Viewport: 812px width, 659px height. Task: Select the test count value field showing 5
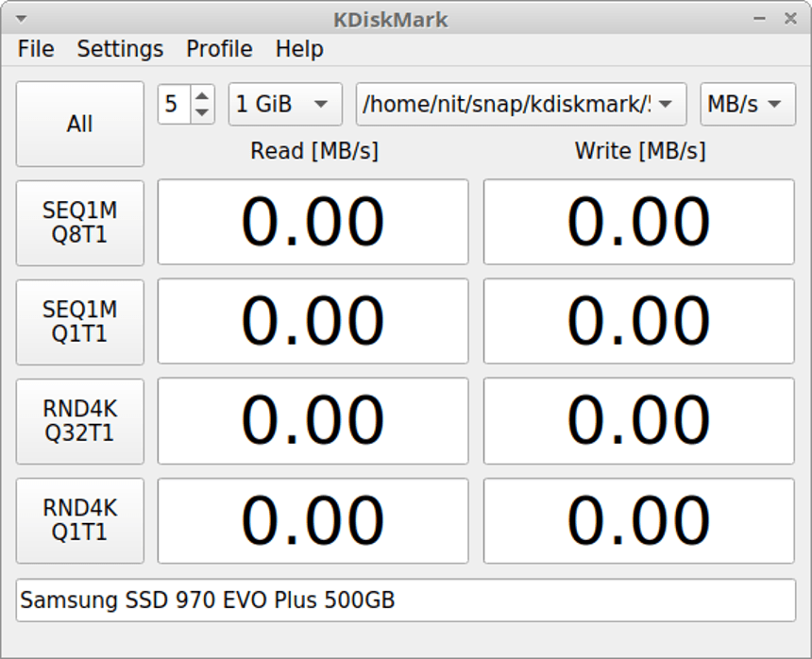click(x=176, y=105)
